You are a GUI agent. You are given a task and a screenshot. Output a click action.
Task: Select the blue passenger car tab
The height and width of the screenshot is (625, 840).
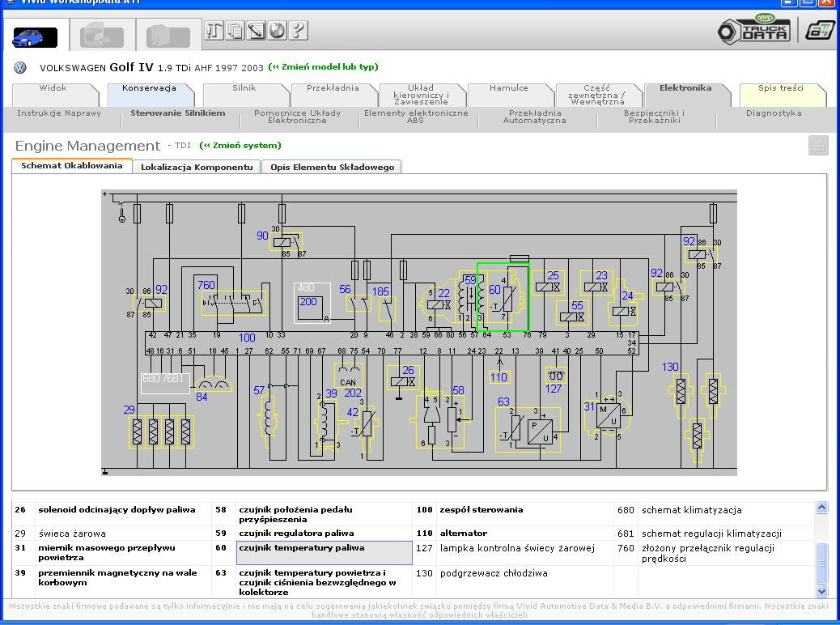pyautogui.click(x=35, y=37)
